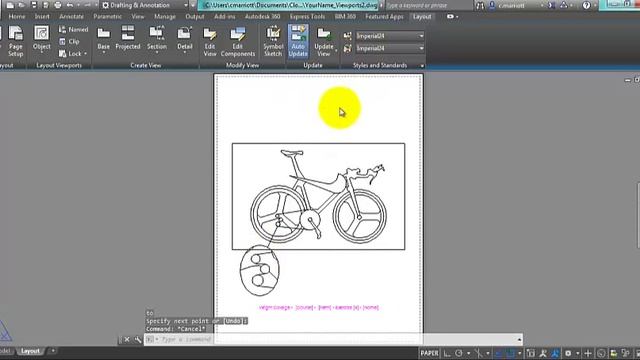Click the section view style icon
This screenshot has width=640, height=360.
(348, 36)
